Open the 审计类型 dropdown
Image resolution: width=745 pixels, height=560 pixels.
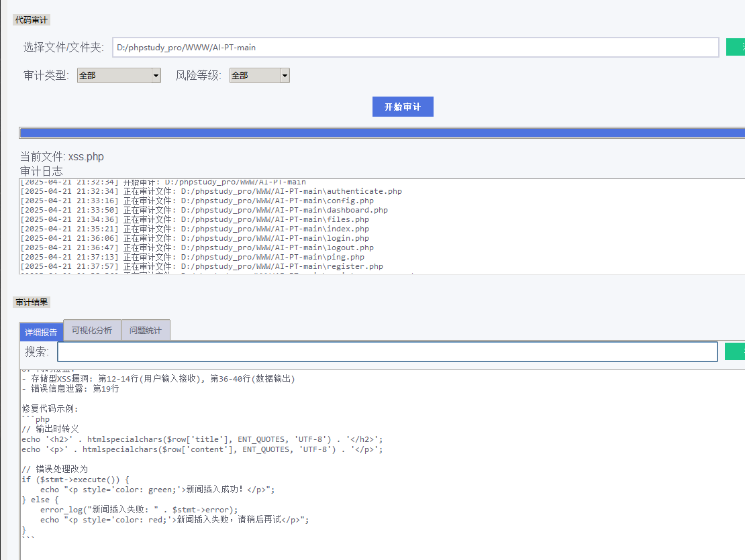[119, 76]
